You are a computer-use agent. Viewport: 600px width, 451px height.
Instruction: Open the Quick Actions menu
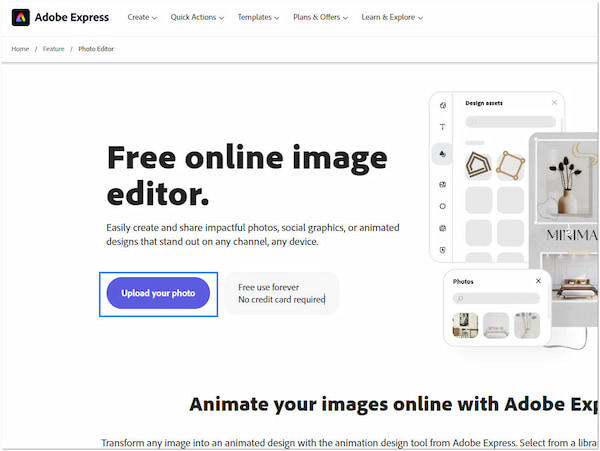pos(197,17)
